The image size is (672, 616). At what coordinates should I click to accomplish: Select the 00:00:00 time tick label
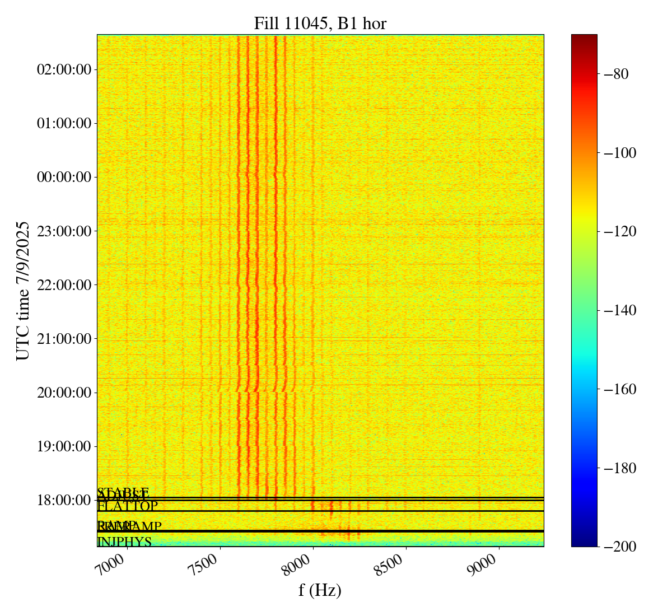[x=64, y=177]
